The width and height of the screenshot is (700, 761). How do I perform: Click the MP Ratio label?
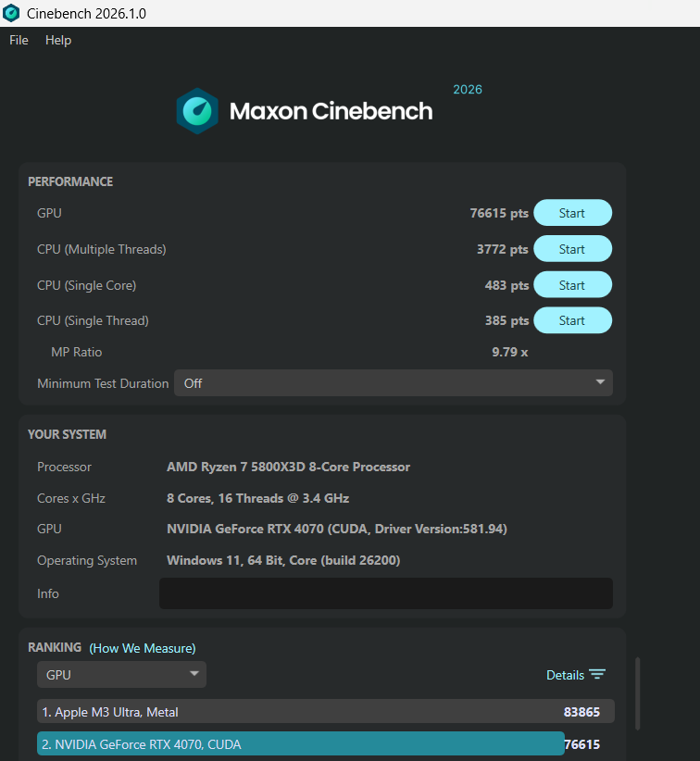77,352
